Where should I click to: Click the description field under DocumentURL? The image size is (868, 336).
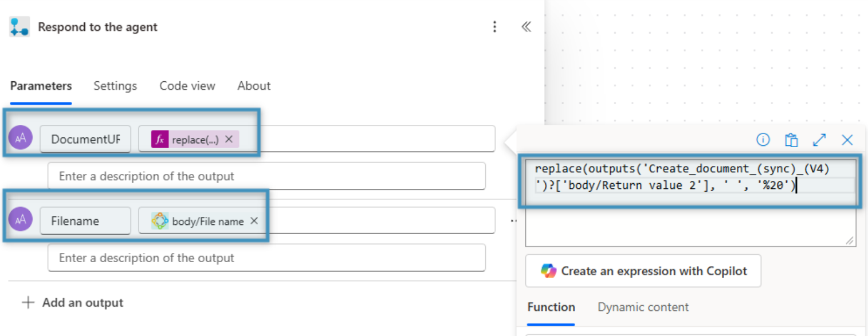[x=266, y=176]
